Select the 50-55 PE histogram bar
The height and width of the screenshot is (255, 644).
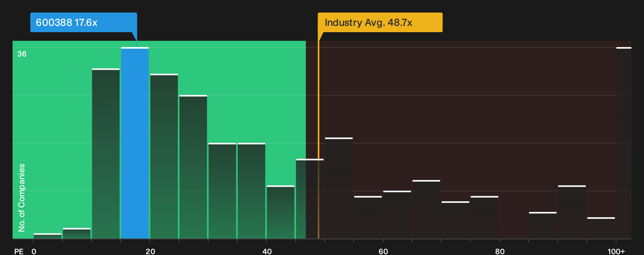coord(339,188)
